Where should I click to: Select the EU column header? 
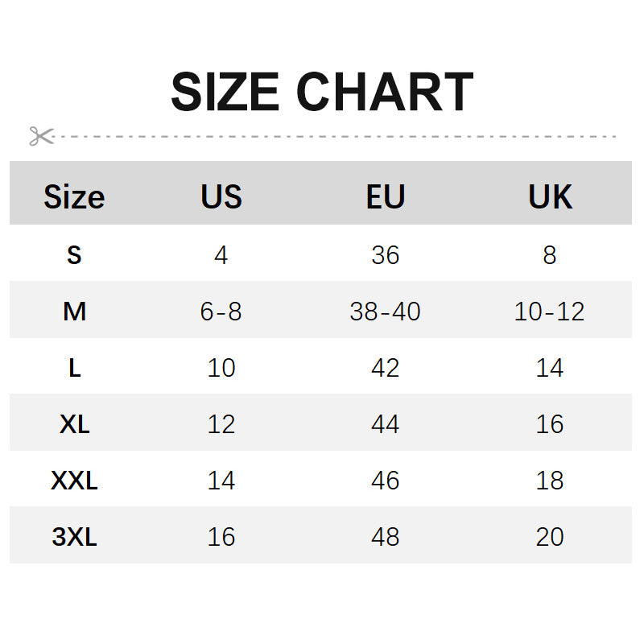click(386, 196)
